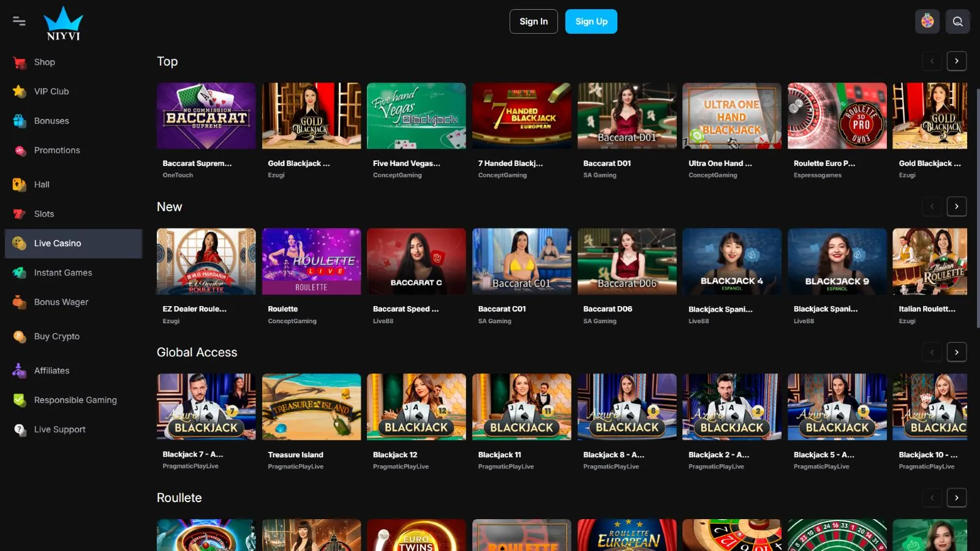Click the Niyvi crown logo
The height and width of the screenshot is (551, 980).
click(x=63, y=23)
